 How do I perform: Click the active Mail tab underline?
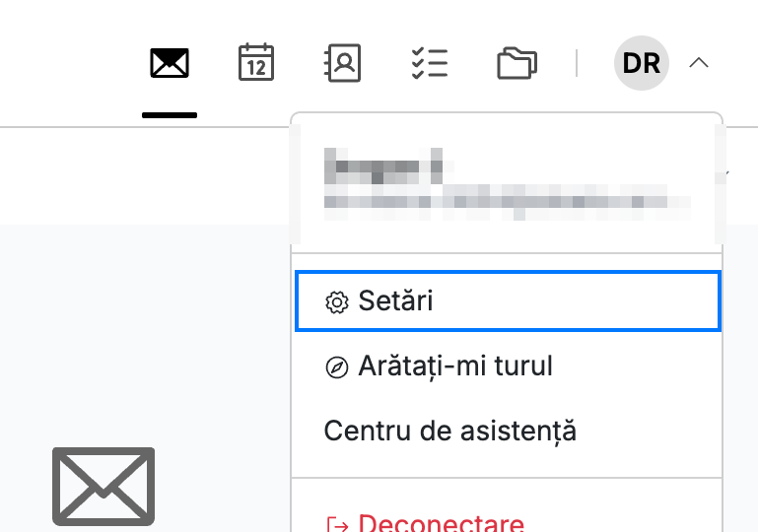click(170, 115)
